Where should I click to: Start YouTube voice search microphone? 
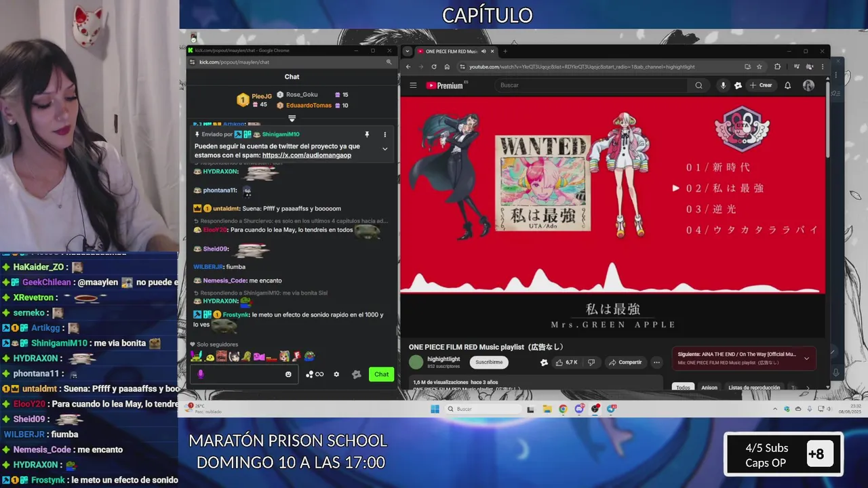point(723,85)
